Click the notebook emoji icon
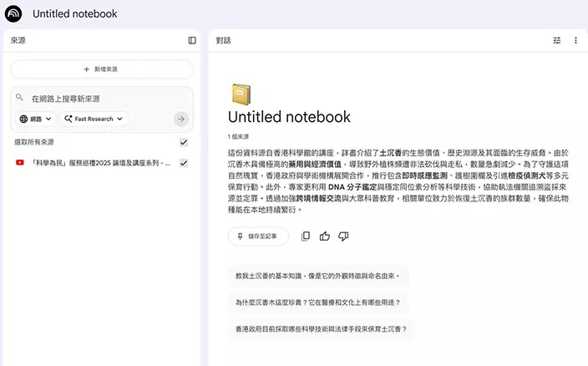 (241, 94)
